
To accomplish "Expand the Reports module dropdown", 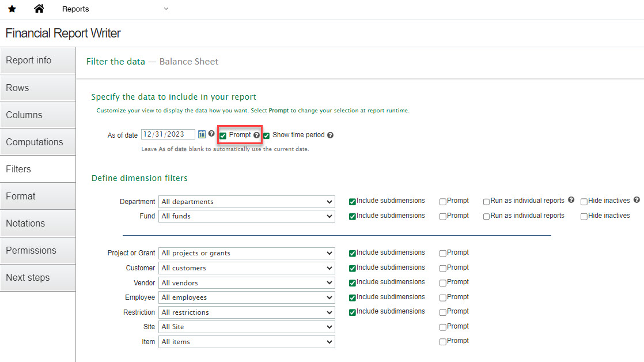I will (x=166, y=9).
